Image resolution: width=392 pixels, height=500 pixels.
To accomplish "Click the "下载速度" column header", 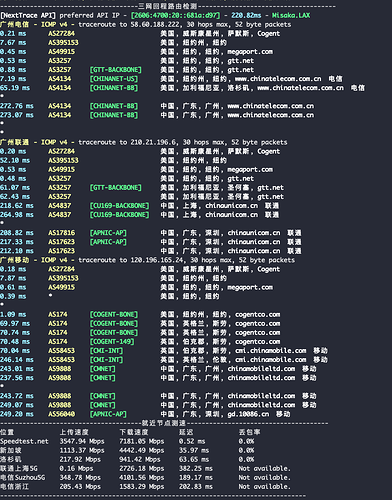I will (134, 432).
